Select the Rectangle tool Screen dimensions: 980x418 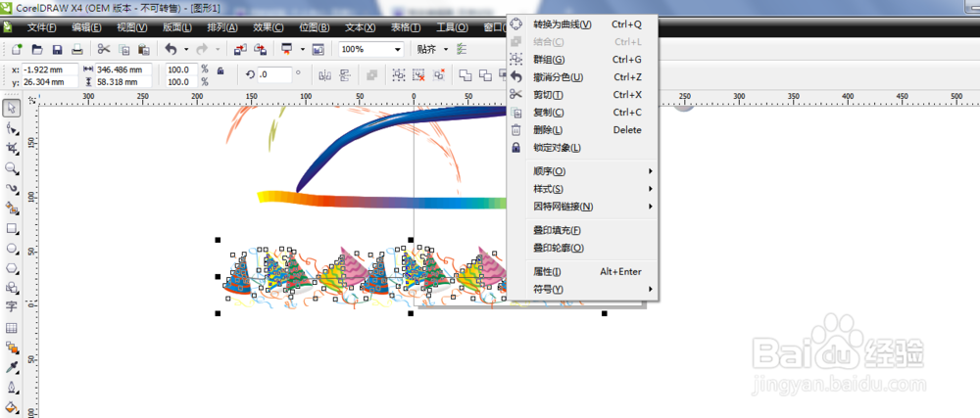pyautogui.click(x=11, y=228)
